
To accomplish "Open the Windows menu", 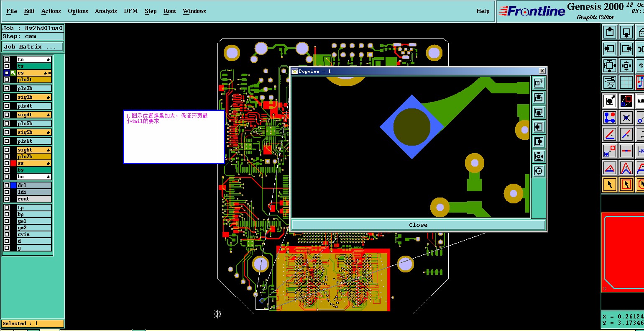I will [x=194, y=11].
